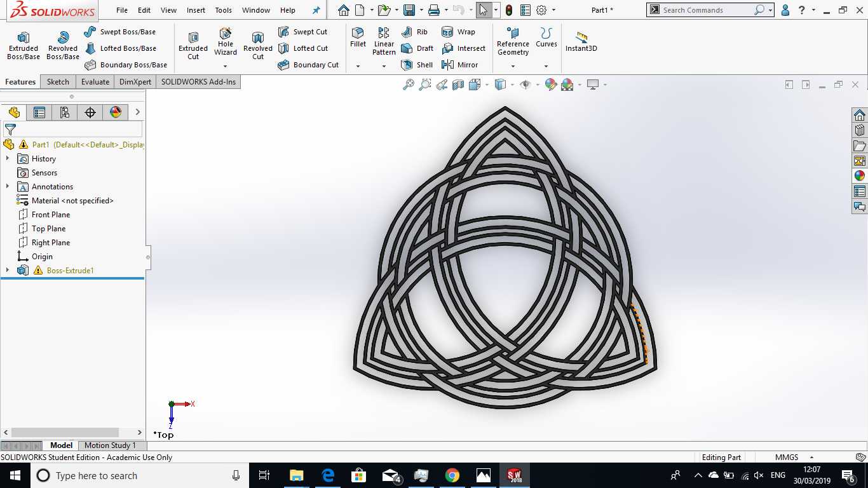Screen dimensions: 868x488
Task: Expand the Boss-Extrude1 feature node
Action: pos(8,271)
